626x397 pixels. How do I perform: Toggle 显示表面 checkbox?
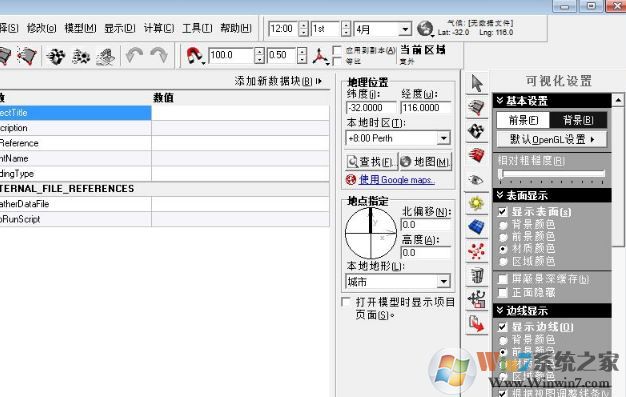tap(503, 212)
